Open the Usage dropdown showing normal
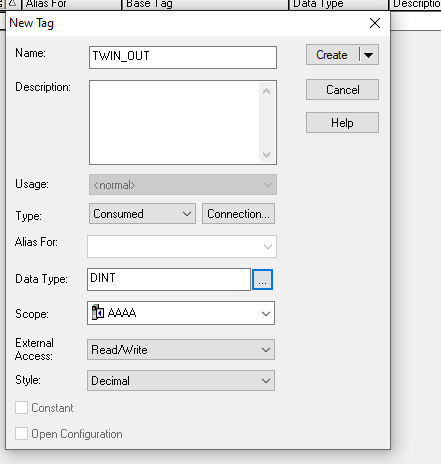The width and height of the screenshot is (441, 464). [183, 185]
